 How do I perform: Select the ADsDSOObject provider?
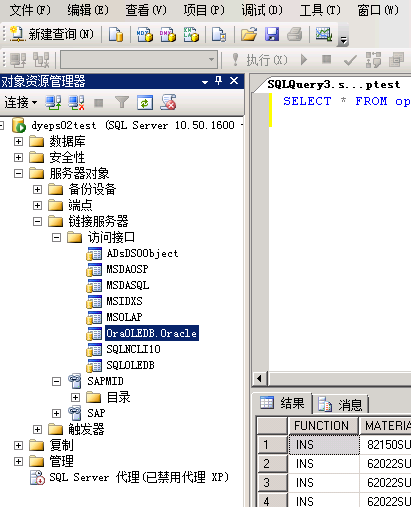(142, 253)
